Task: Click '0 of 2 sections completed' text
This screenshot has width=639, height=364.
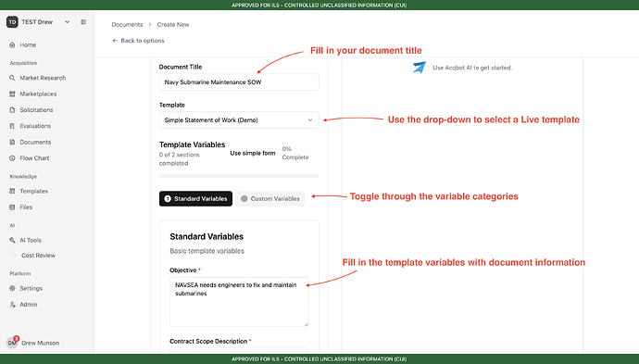Action: (x=180, y=159)
